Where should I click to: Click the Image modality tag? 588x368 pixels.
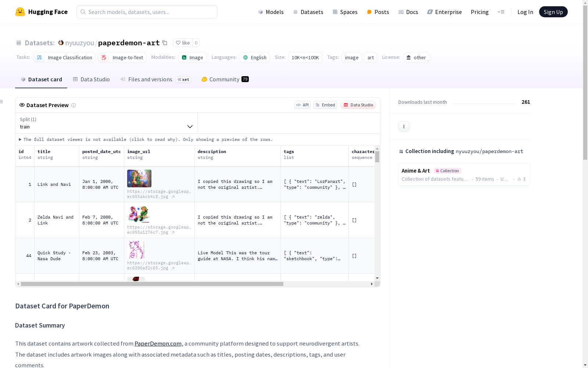point(192,57)
